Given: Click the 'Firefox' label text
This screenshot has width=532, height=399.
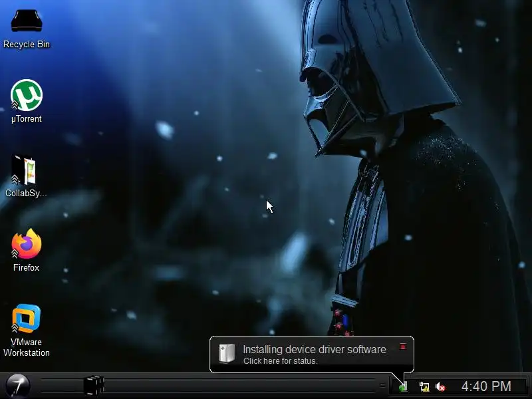Looking at the screenshot, I should point(27,268).
